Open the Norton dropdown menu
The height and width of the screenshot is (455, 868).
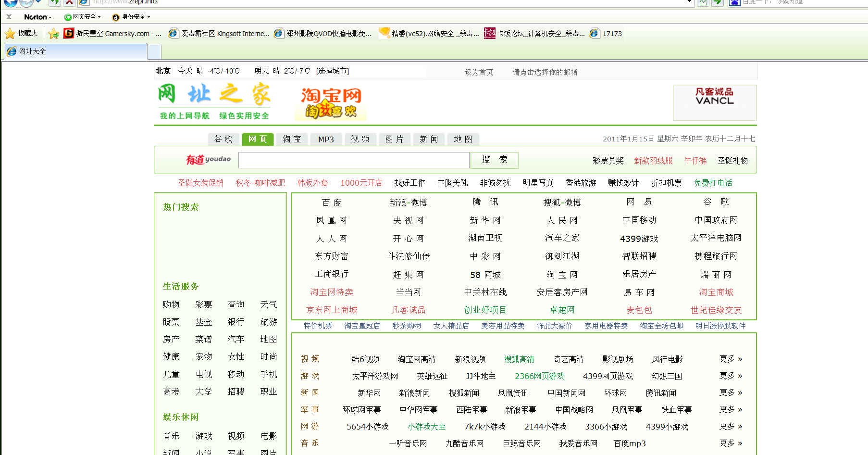[38, 17]
